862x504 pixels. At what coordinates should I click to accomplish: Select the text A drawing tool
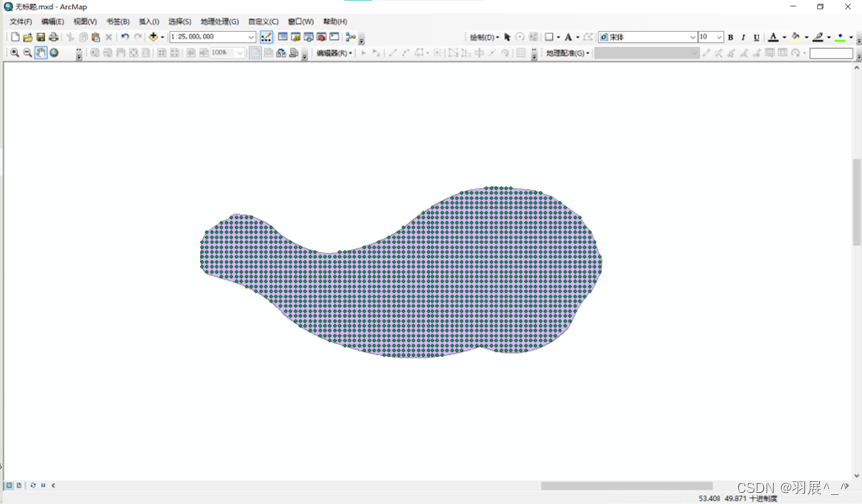(x=568, y=37)
